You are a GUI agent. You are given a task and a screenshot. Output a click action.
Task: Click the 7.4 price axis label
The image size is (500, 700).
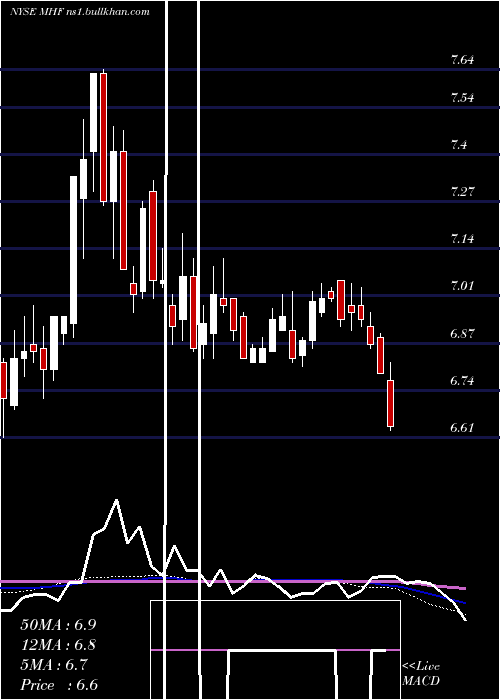(x=459, y=145)
